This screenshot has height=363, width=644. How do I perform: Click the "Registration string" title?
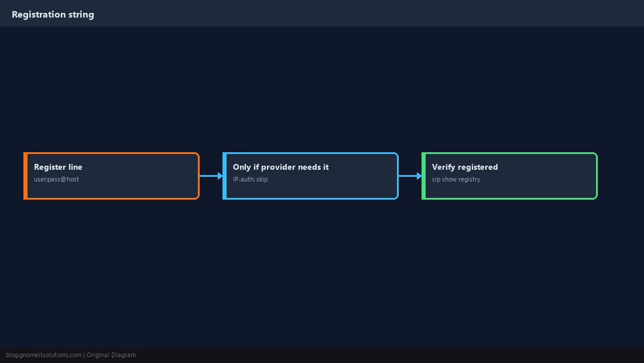pyautogui.click(x=53, y=15)
